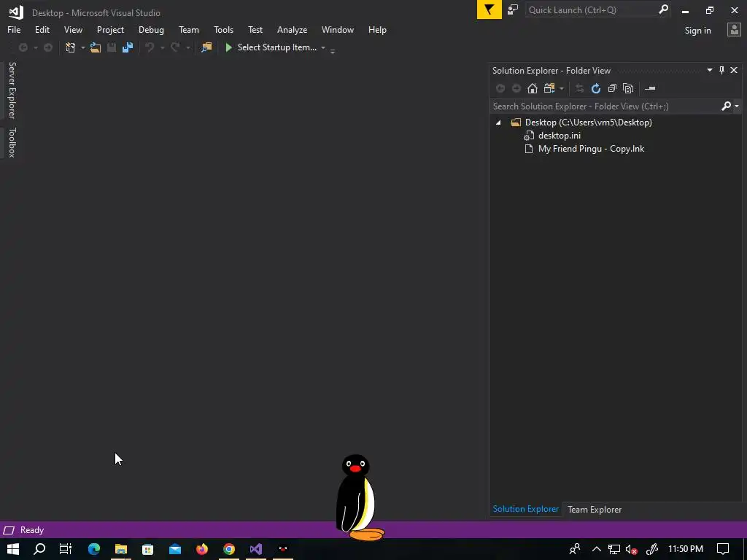This screenshot has height=560, width=747.
Task: Open the Edit menu
Action: (x=42, y=29)
